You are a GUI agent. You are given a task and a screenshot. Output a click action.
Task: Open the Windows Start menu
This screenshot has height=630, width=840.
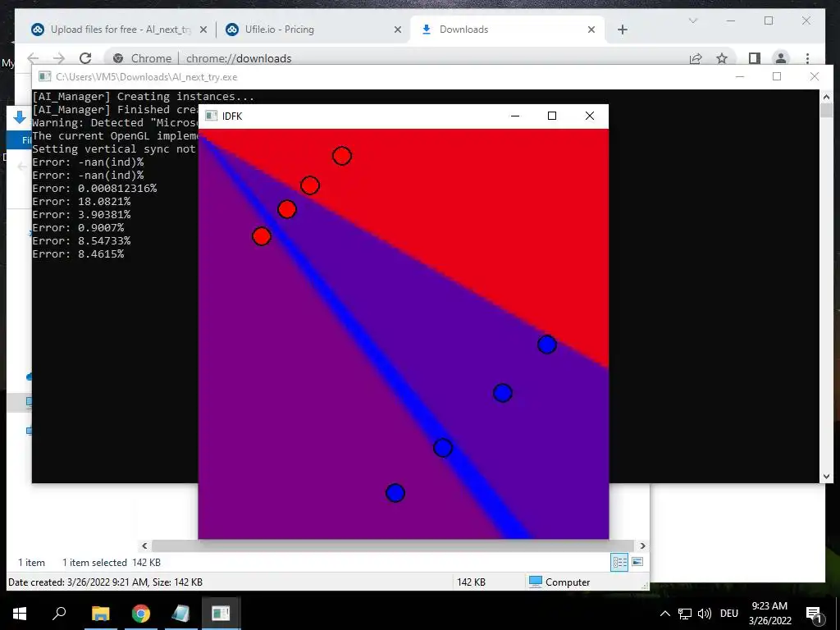tap(20, 614)
